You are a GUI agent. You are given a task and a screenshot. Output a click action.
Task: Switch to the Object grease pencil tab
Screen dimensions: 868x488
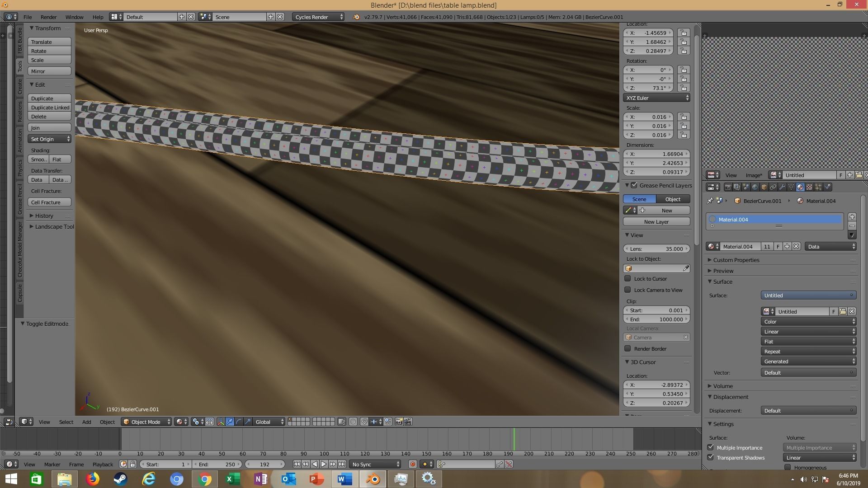(x=673, y=199)
